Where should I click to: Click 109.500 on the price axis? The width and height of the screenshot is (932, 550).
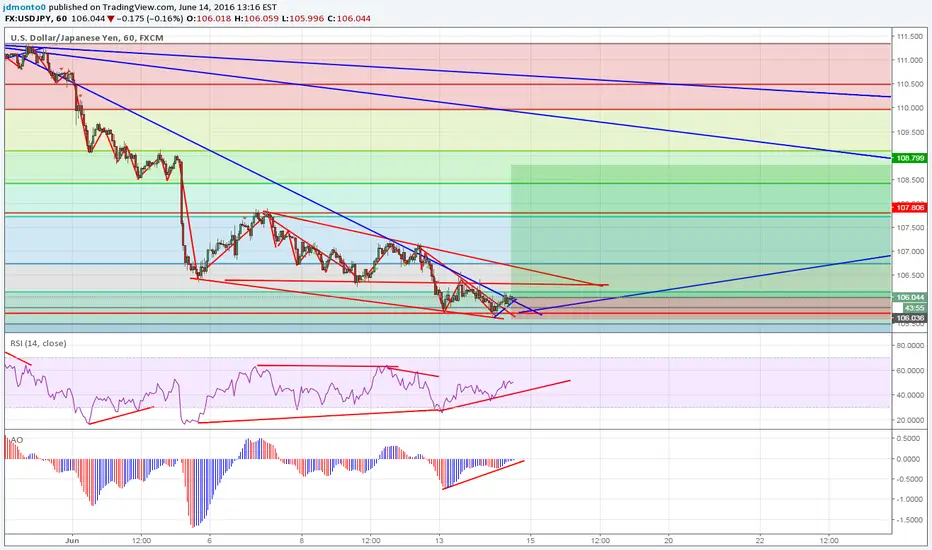[910, 132]
